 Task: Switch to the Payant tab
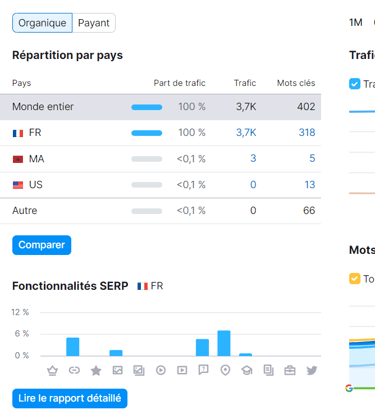(x=94, y=23)
